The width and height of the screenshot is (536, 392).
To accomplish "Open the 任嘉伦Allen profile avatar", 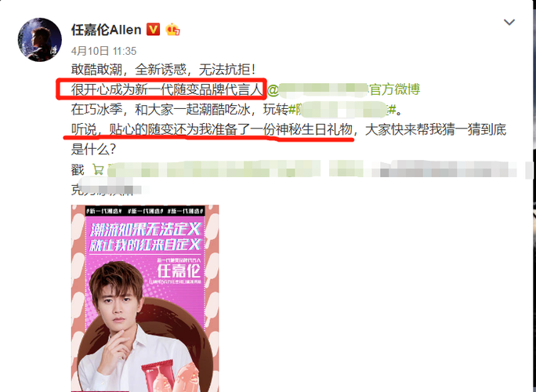I will click(40, 40).
